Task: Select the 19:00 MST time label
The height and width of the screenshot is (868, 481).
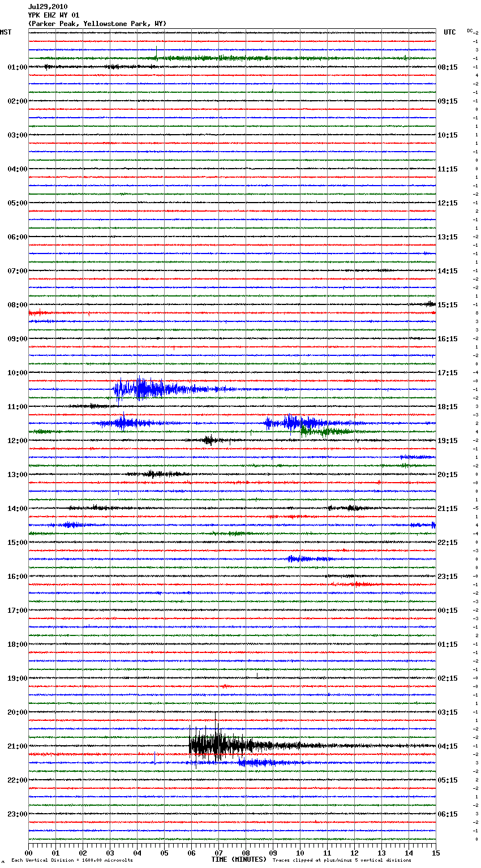Action: (18, 678)
